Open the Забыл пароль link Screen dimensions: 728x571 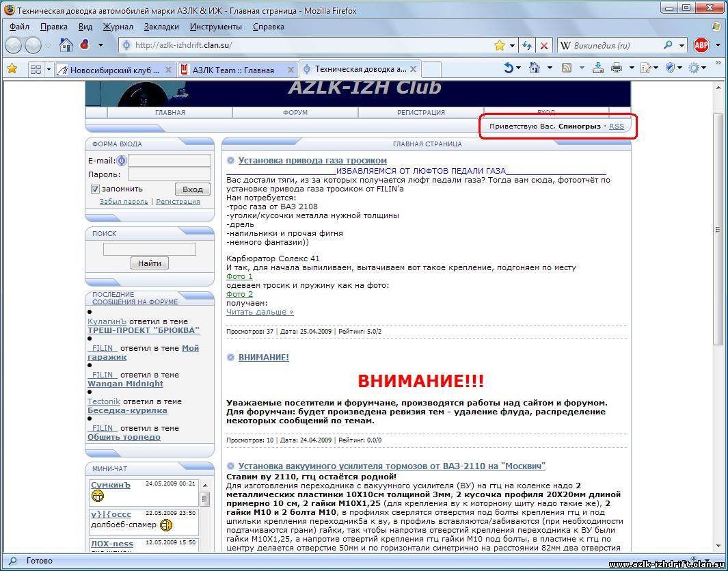pos(124,202)
